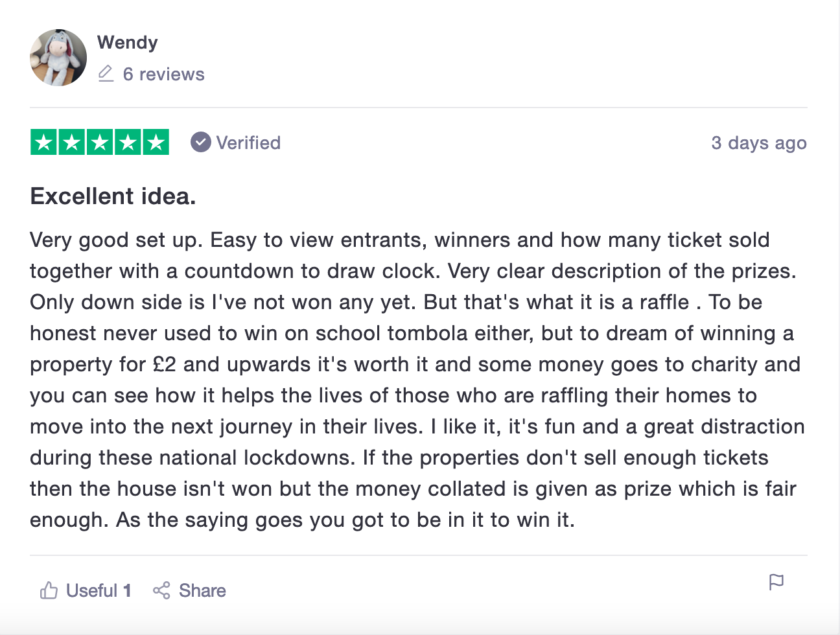Image resolution: width=840 pixels, height=635 pixels.
Task: Report the review with flag icon
Action: coord(776,582)
